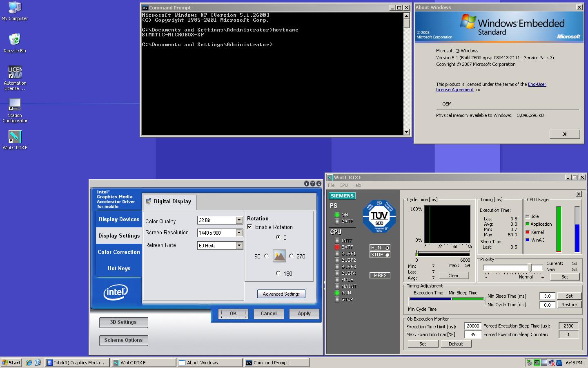Click the End-User License Agreement link
Screen dimensions: 588x368
pyautogui.click(x=491, y=87)
